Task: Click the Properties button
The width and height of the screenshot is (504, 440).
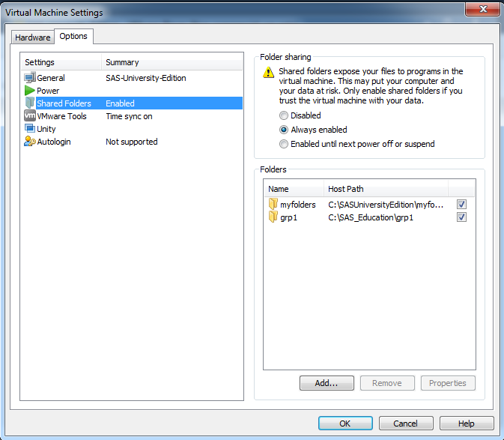Action: (x=447, y=383)
